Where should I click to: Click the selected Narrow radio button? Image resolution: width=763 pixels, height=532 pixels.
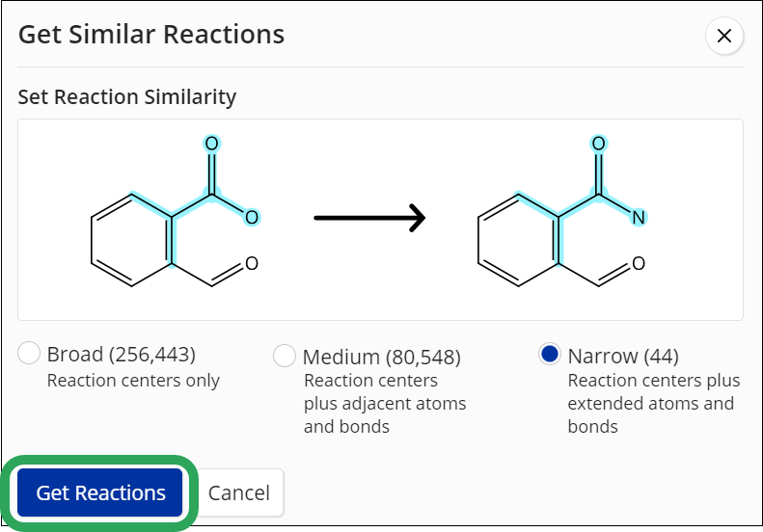(x=550, y=354)
